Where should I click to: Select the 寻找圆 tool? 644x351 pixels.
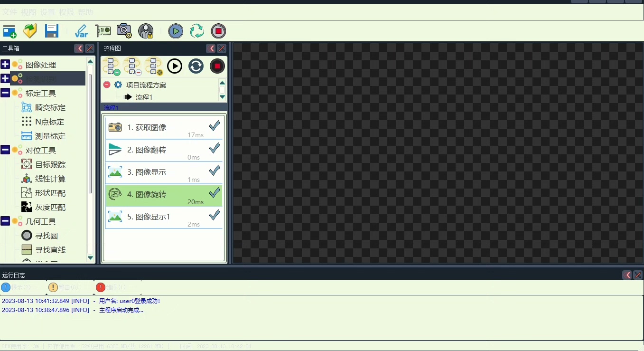40,236
